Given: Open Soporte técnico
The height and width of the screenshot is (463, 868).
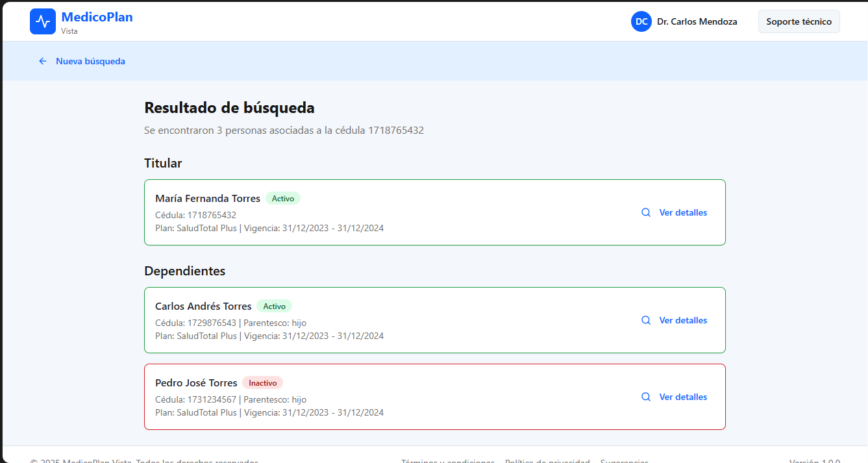Looking at the screenshot, I should (x=799, y=21).
